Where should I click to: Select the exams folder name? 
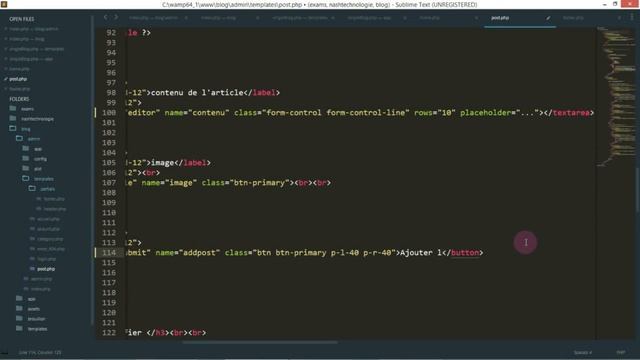[x=27, y=109]
